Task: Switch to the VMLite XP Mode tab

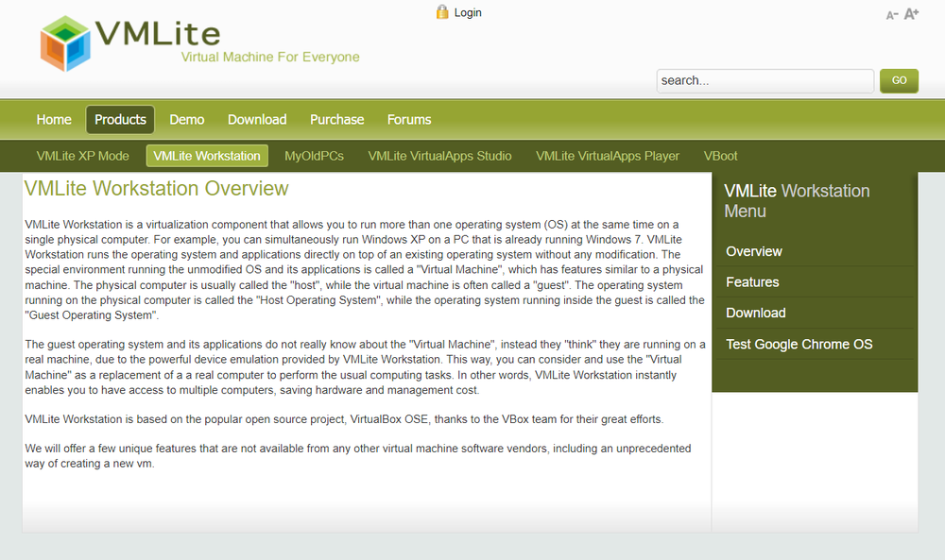Action: tap(82, 155)
